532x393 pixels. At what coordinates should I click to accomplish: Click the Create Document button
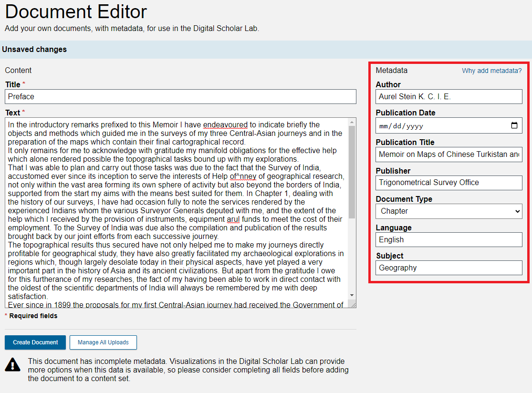click(35, 342)
